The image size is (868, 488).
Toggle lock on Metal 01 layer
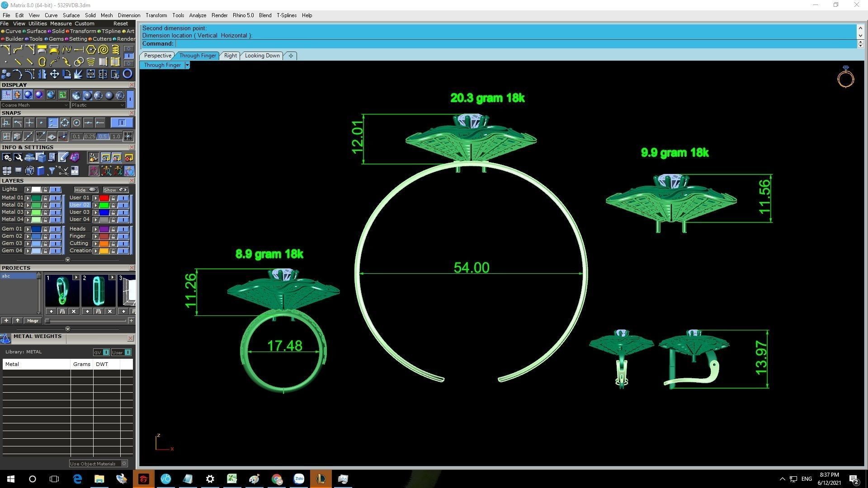point(45,198)
